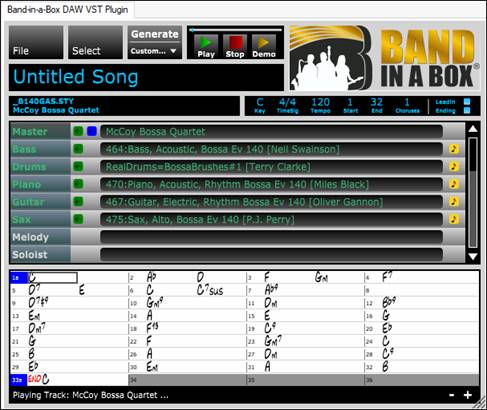Open the Select menu

(x=95, y=43)
